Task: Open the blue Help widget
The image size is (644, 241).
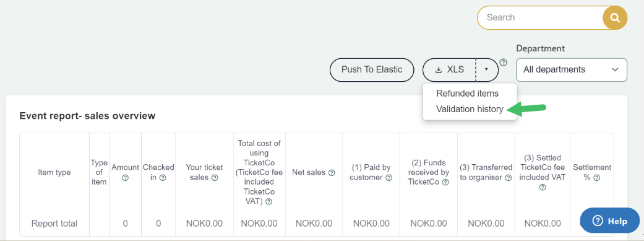Action: click(x=609, y=221)
